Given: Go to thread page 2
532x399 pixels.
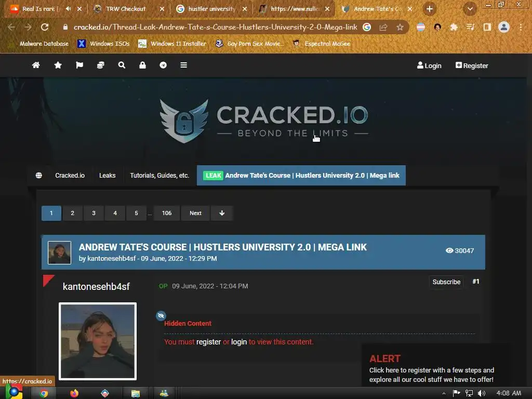Looking at the screenshot, I should coord(72,213).
